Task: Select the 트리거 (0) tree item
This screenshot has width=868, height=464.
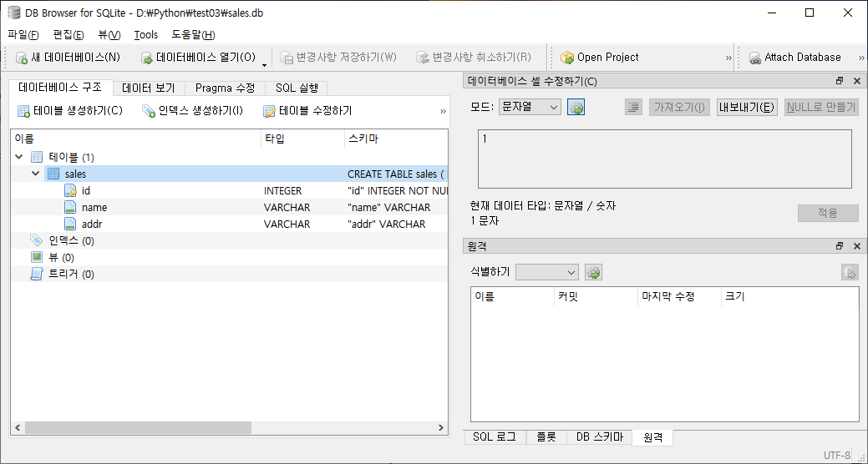Action: click(229, 274)
